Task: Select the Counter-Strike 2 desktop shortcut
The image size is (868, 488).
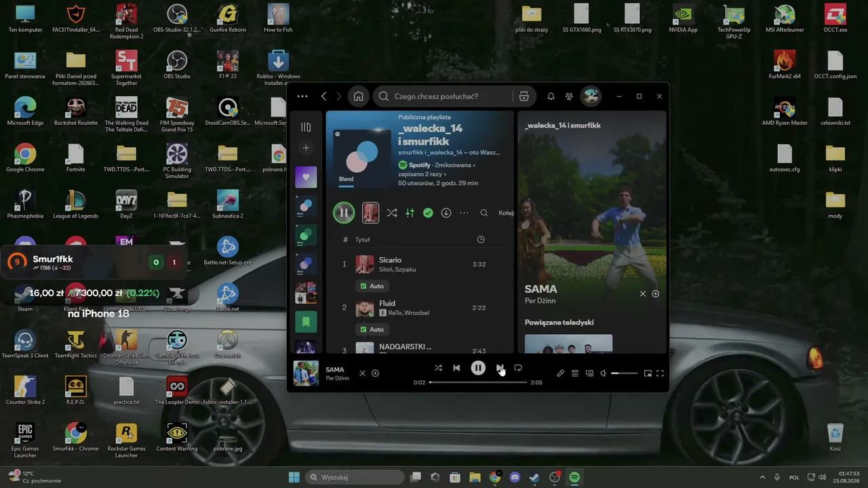Action: 25,390
